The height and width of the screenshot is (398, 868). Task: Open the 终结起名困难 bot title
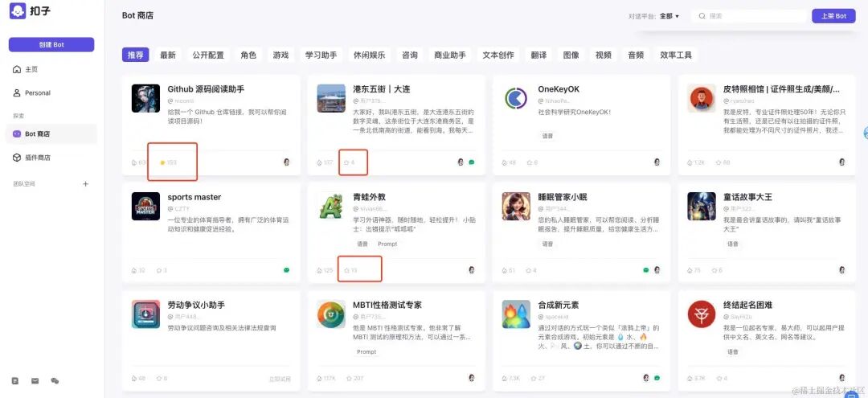click(x=748, y=305)
